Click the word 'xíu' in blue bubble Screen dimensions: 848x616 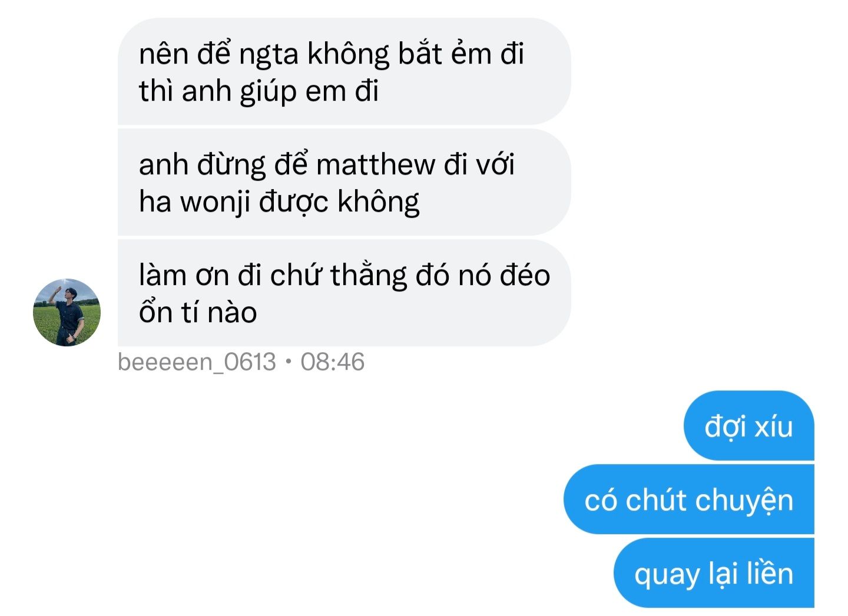[774, 426]
